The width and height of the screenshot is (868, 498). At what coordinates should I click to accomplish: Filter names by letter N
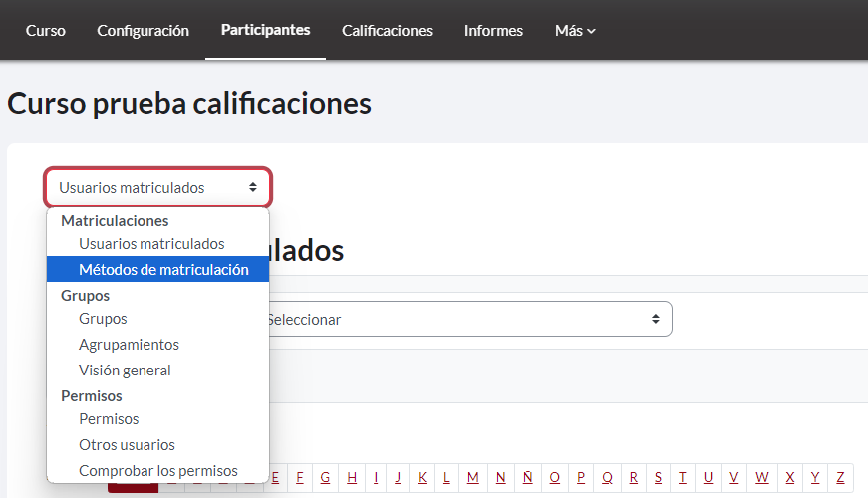[x=500, y=477]
